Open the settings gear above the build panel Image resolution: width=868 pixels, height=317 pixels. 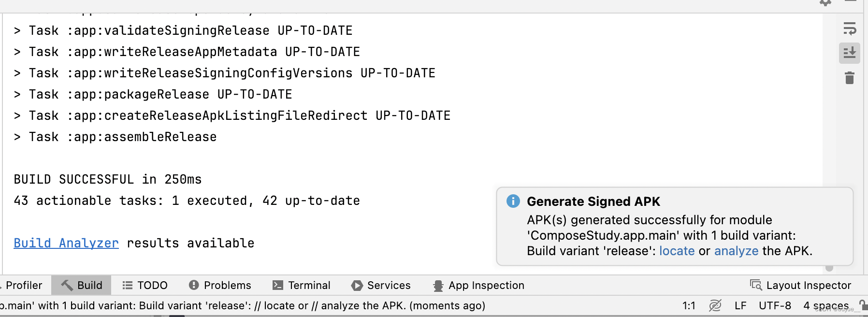coord(825,4)
